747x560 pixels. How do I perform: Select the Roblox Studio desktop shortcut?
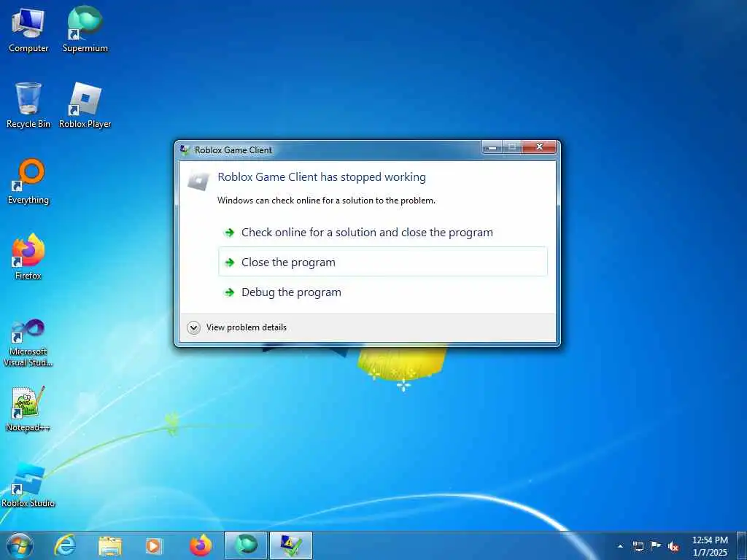click(x=28, y=485)
